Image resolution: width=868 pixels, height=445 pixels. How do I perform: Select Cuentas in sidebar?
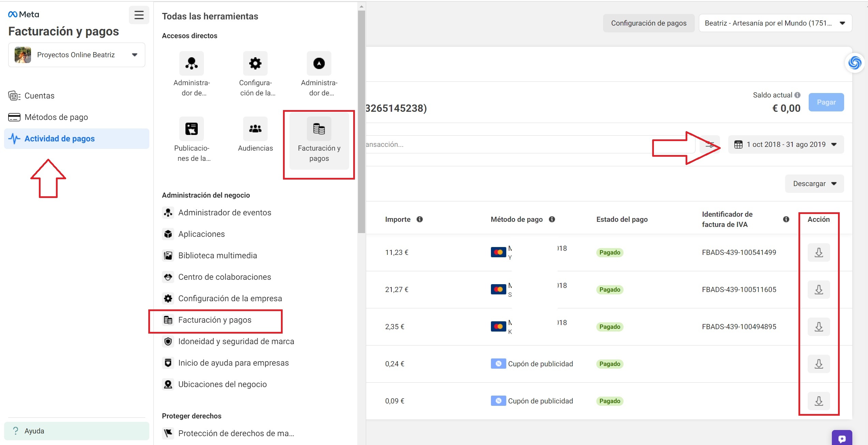click(39, 96)
